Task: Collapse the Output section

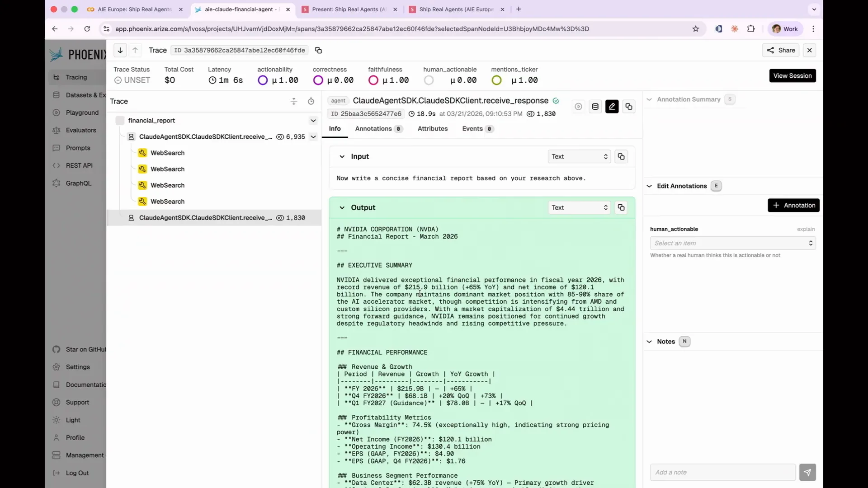Action: tap(342, 208)
